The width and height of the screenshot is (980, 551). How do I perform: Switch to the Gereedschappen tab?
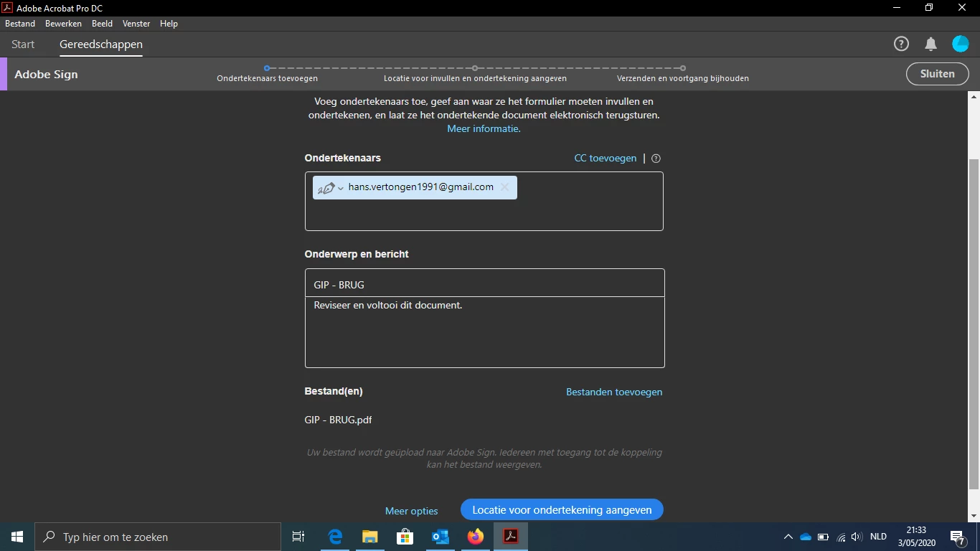click(101, 44)
